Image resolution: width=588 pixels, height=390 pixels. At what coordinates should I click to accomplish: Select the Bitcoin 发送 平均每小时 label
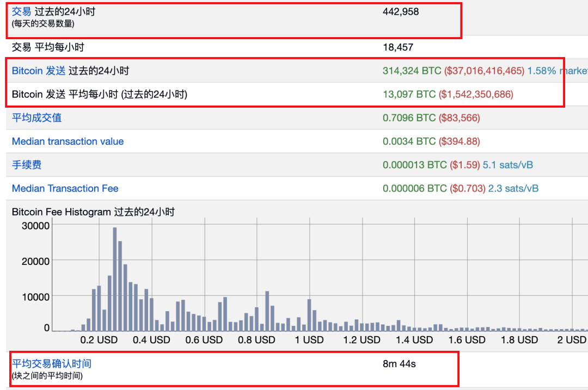(x=100, y=95)
